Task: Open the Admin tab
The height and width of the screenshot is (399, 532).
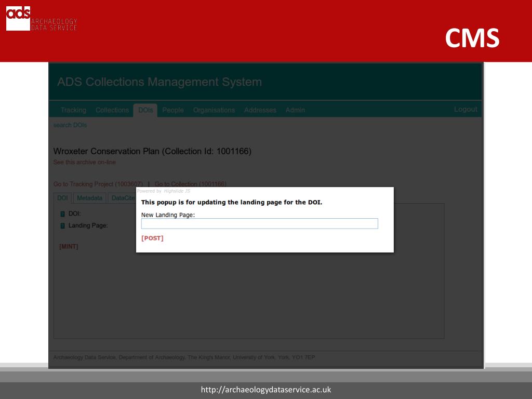Action: pos(295,110)
